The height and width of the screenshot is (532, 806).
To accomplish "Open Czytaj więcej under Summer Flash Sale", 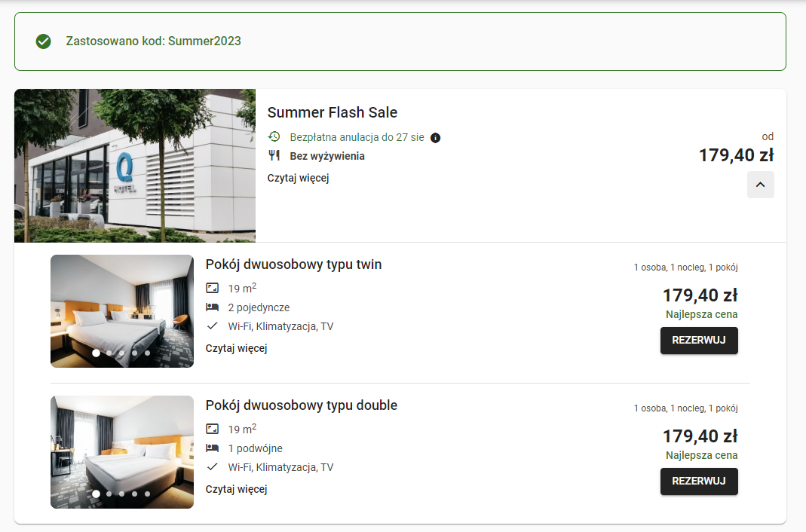I will pos(298,178).
